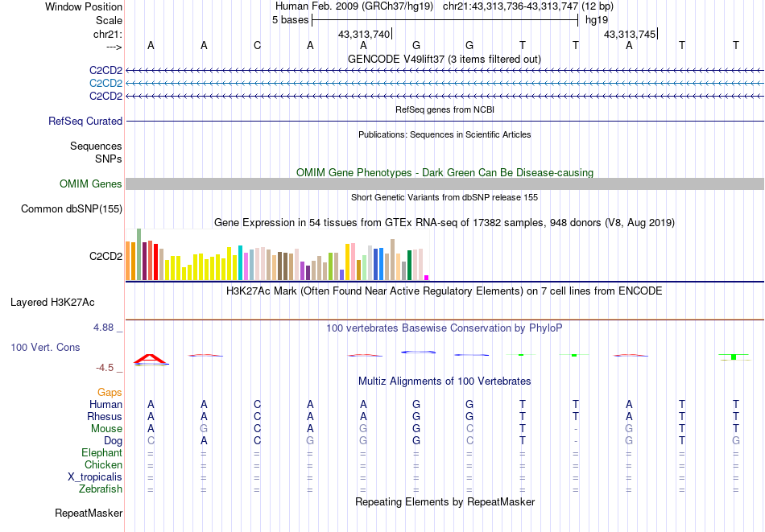Click the -4.5 conservation minimum value
Image resolution: width=765 pixels, height=532 pixels.
(105, 368)
